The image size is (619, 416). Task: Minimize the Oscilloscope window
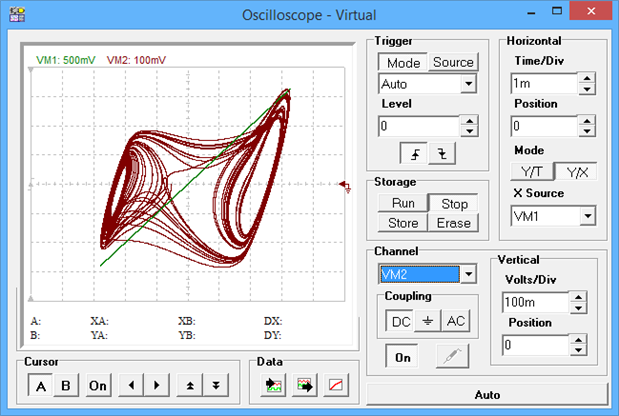point(531,11)
